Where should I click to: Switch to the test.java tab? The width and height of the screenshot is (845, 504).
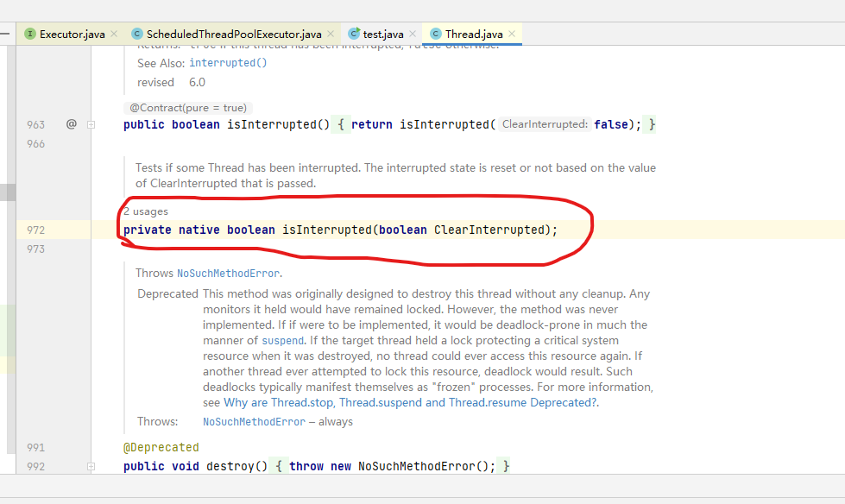pos(383,34)
